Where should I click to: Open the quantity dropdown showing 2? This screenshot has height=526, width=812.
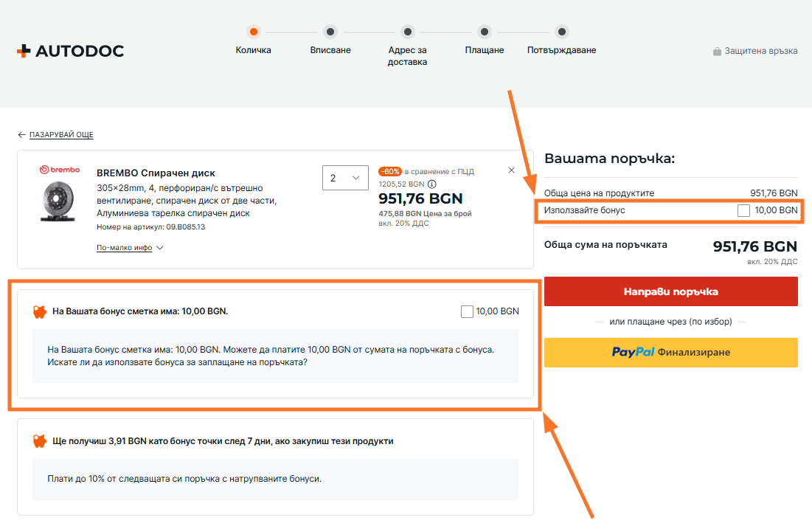(x=345, y=178)
